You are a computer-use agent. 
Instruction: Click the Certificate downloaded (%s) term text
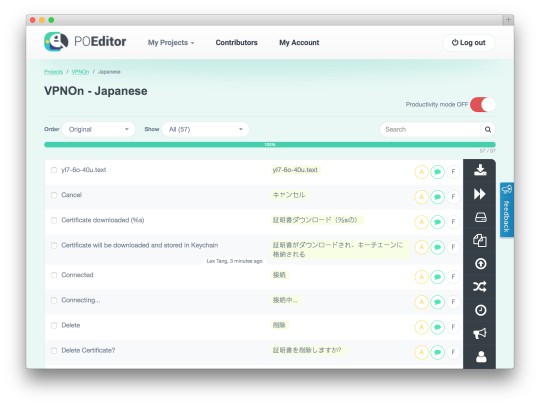tap(103, 220)
